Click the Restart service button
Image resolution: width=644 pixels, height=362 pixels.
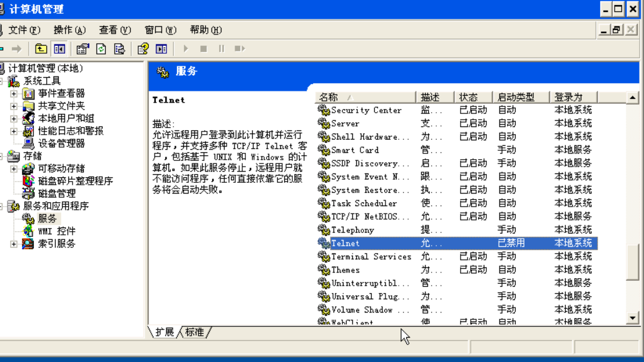coord(240,49)
